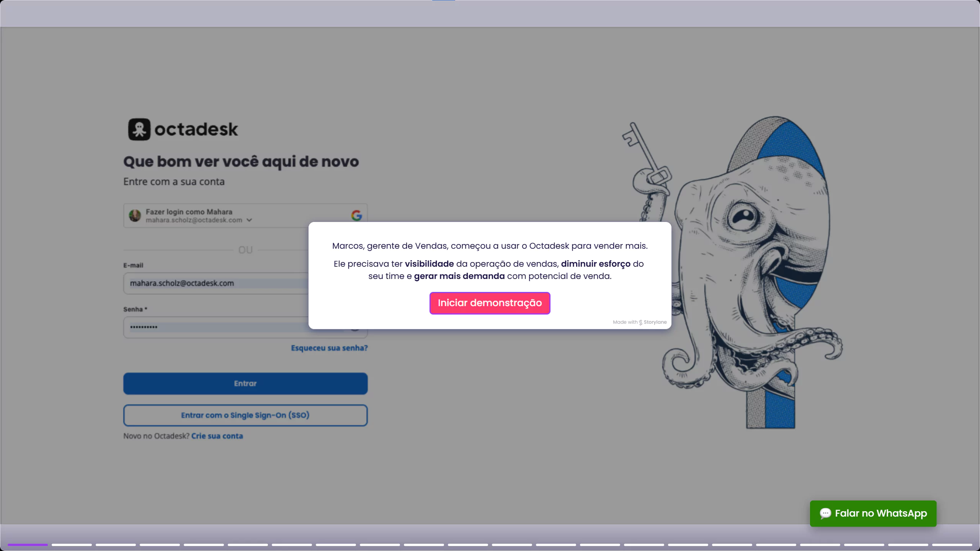Click the first purple progress segment
Screen dimensions: 980x551
tap(28, 544)
